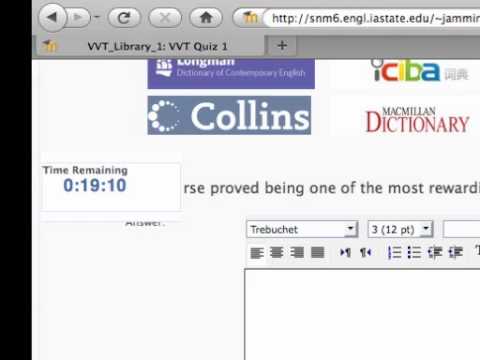Open a new tab with plus button
Image resolution: width=480 pixels, height=360 pixels.
282,45
